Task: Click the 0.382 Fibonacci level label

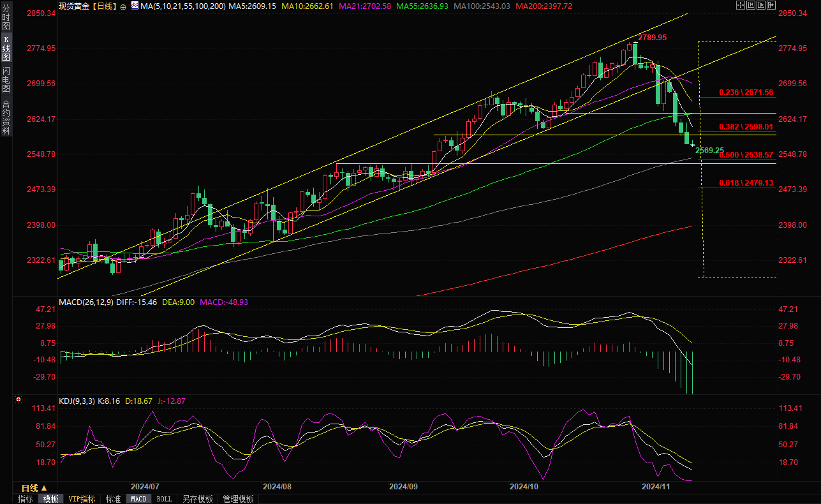Action: coord(746,126)
